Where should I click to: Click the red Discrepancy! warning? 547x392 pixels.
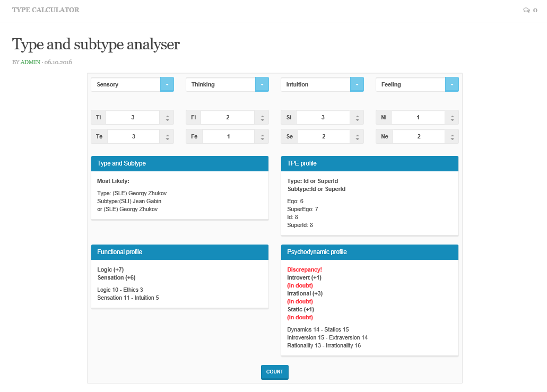(305, 269)
